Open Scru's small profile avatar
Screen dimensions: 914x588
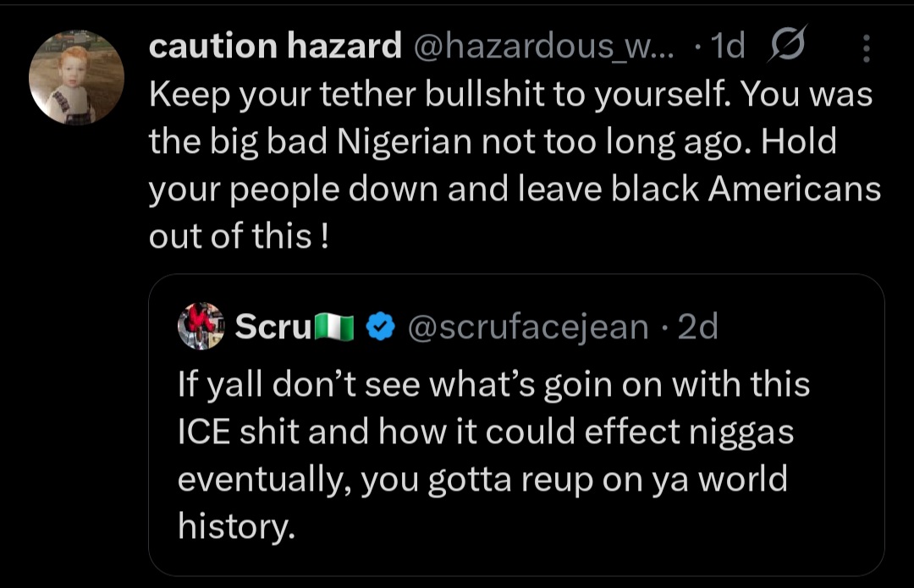[201, 326]
